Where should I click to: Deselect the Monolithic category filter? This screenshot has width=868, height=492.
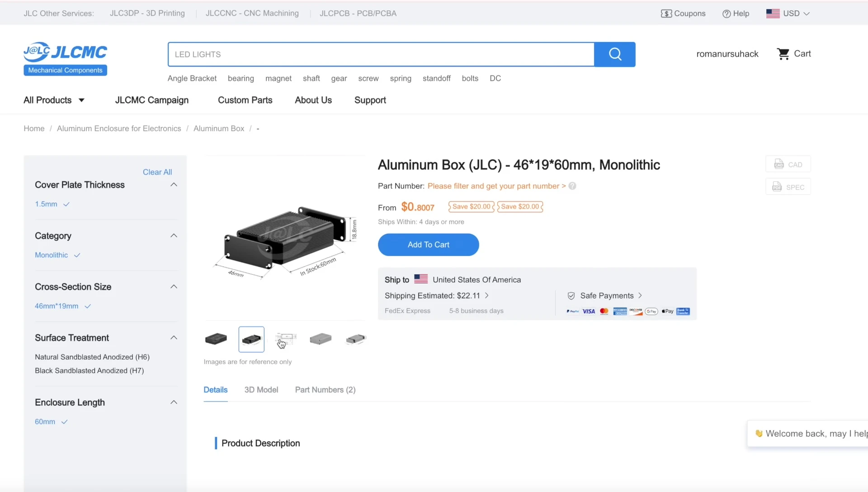pos(57,255)
